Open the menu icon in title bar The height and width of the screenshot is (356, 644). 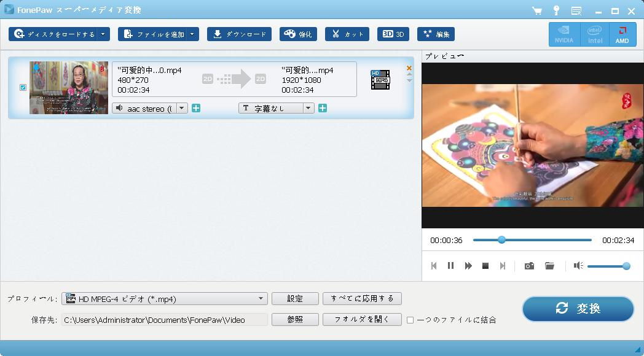(576, 10)
